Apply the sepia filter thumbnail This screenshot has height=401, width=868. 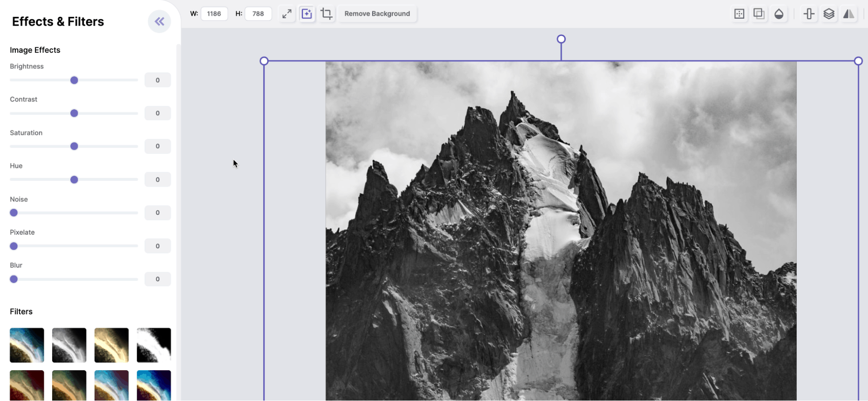[x=112, y=345]
